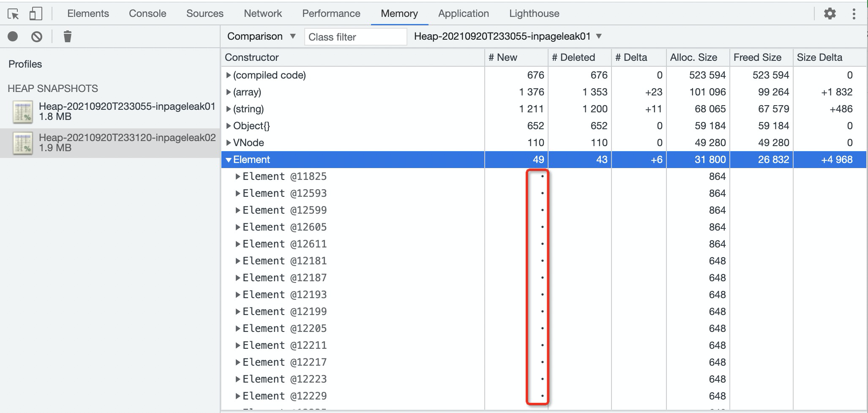The width and height of the screenshot is (868, 413).
Task: Expand the VNode constructor row
Action: click(x=229, y=143)
